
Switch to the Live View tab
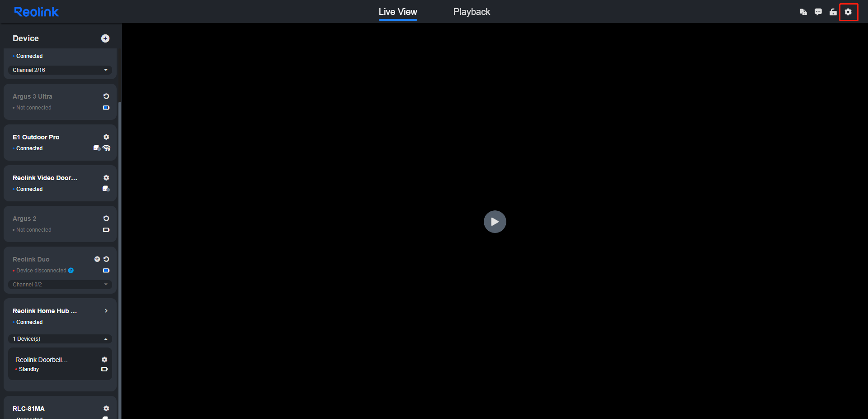(398, 12)
